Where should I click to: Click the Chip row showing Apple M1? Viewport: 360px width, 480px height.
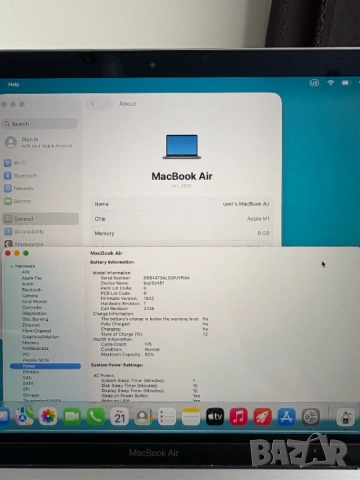(182, 219)
